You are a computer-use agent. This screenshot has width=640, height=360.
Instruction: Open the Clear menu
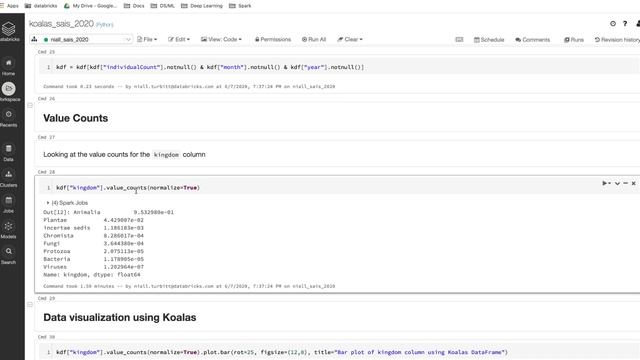coord(350,39)
